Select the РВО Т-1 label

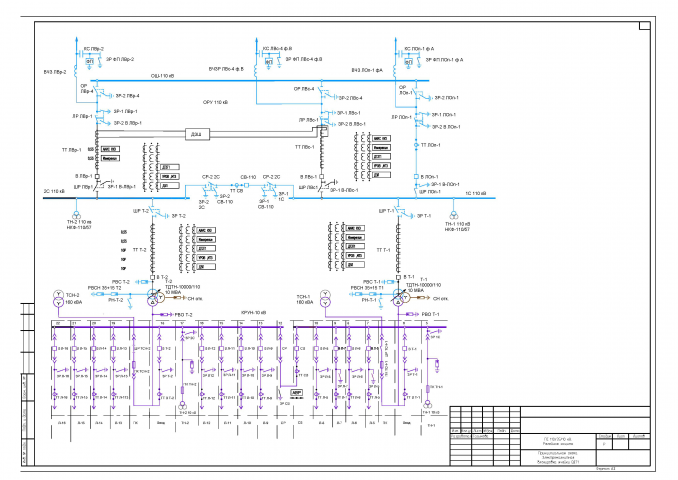(430, 314)
